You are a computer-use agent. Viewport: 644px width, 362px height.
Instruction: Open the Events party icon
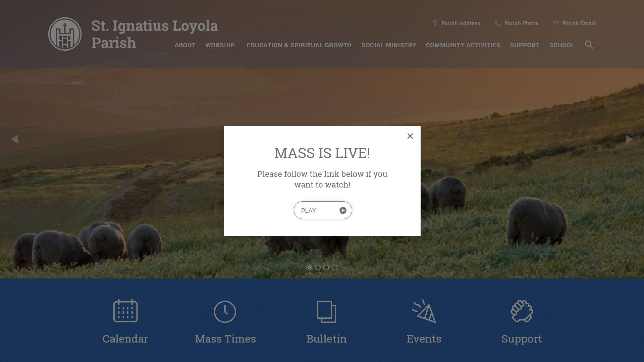coord(424,311)
